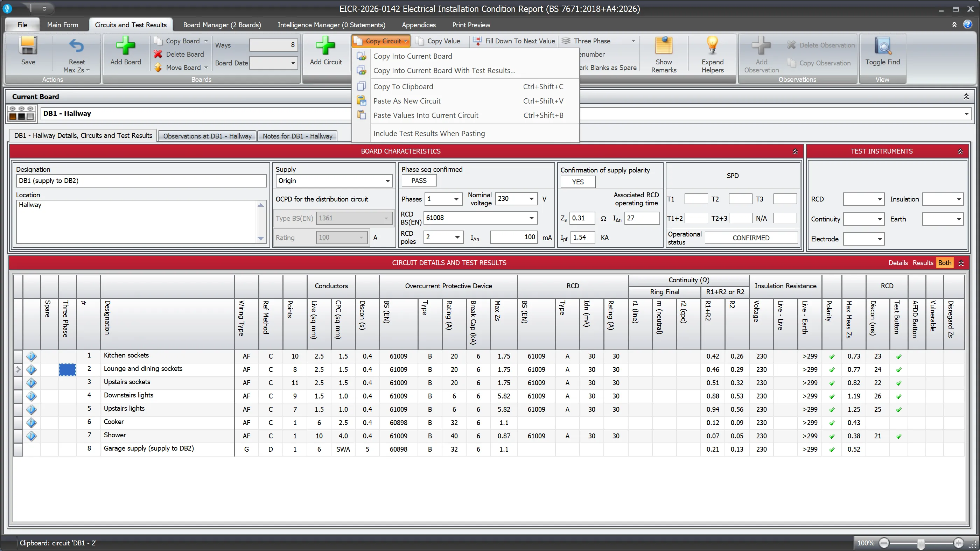Click the Designation input field
The image size is (980, 551).
pos(141,181)
